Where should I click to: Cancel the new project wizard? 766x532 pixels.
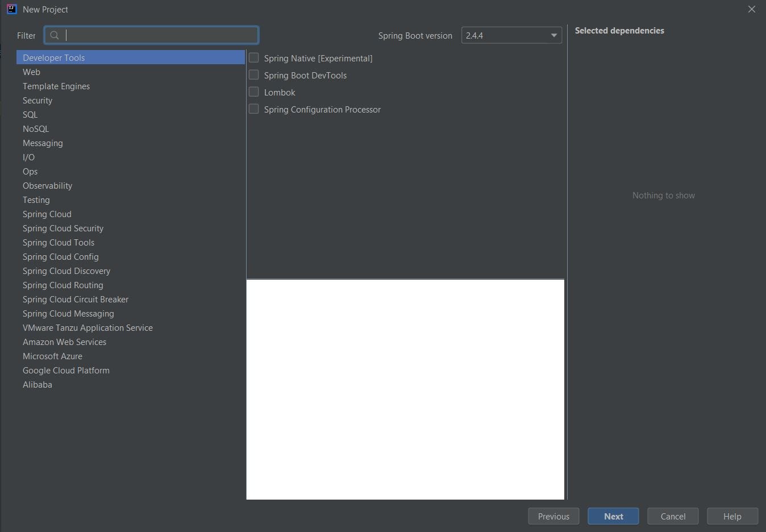673,516
